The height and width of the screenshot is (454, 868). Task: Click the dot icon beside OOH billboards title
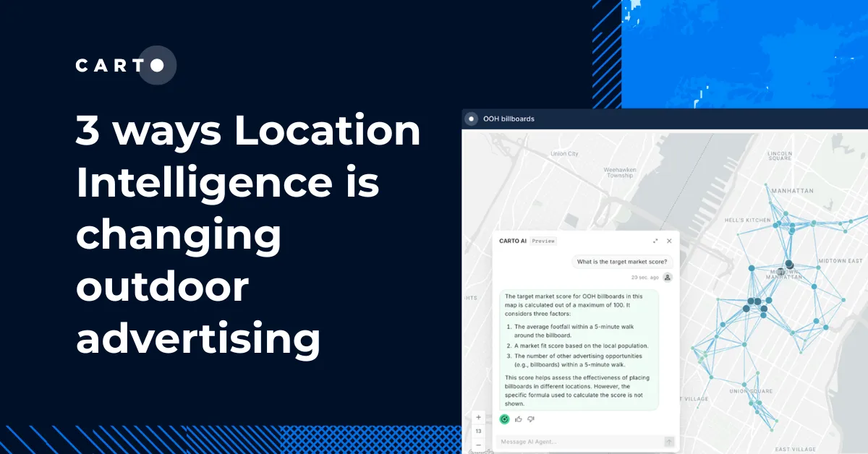[470, 119]
